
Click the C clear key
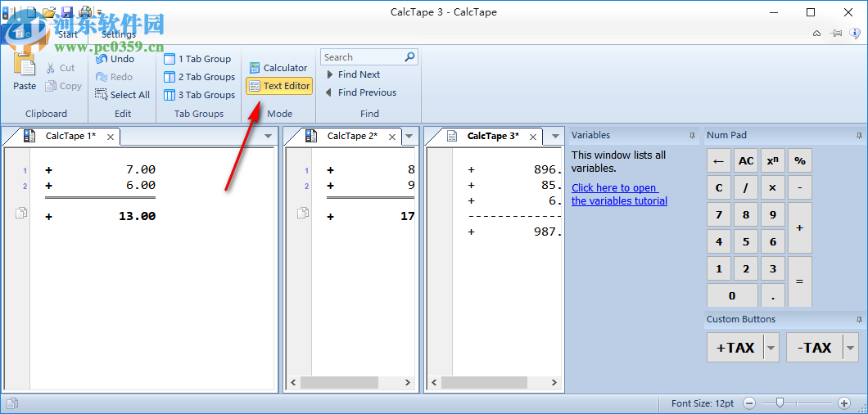[x=718, y=187]
